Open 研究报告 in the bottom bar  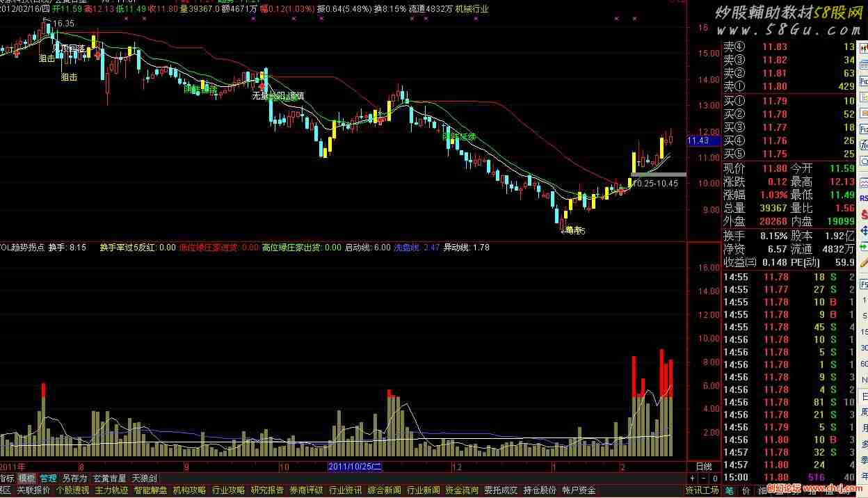pos(268,490)
